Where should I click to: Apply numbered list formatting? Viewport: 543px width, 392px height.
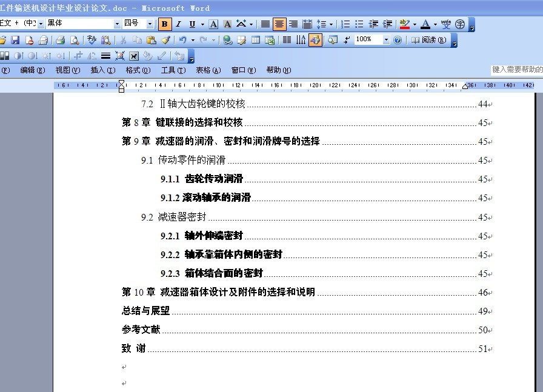345,24
